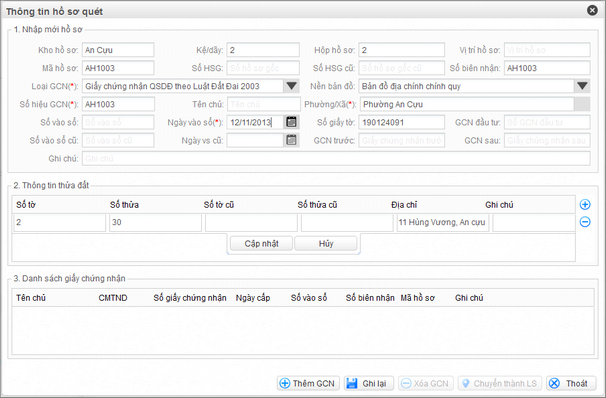
Task: Edit the Số tờ cũ cell
Action: click(x=251, y=223)
